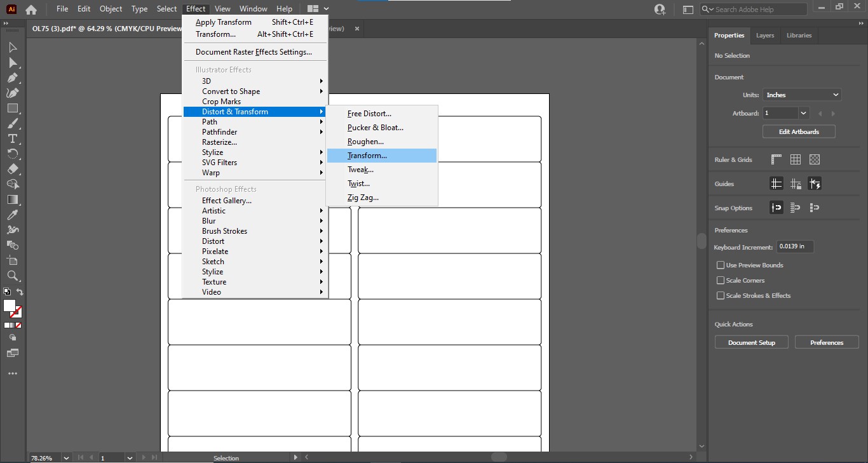This screenshot has height=463, width=868.
Task: Toggle Smart Guides icon
Action: click(815, 184)
